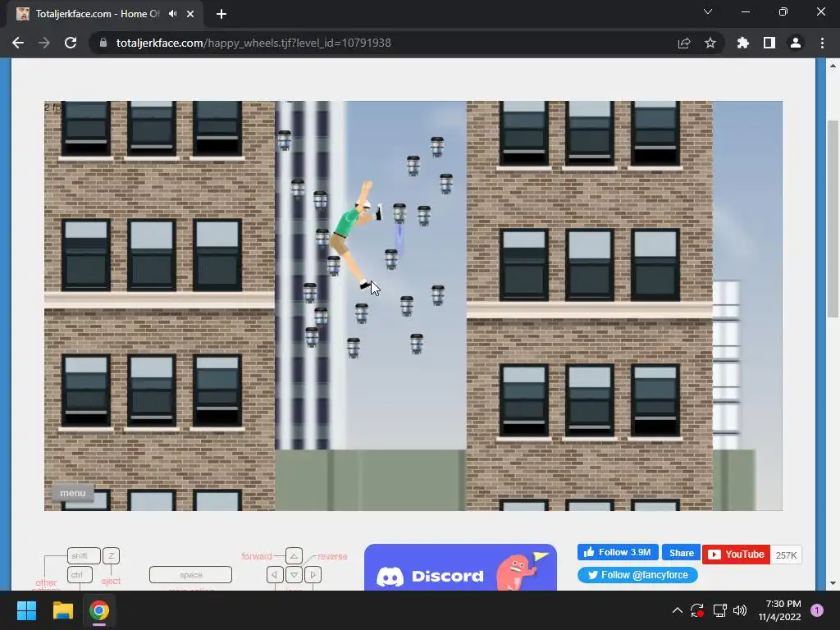Open the network tray icon
Image resolution: width=840 pixels, height=630 pixels.
pyautogui.click(x=719, y=610)
